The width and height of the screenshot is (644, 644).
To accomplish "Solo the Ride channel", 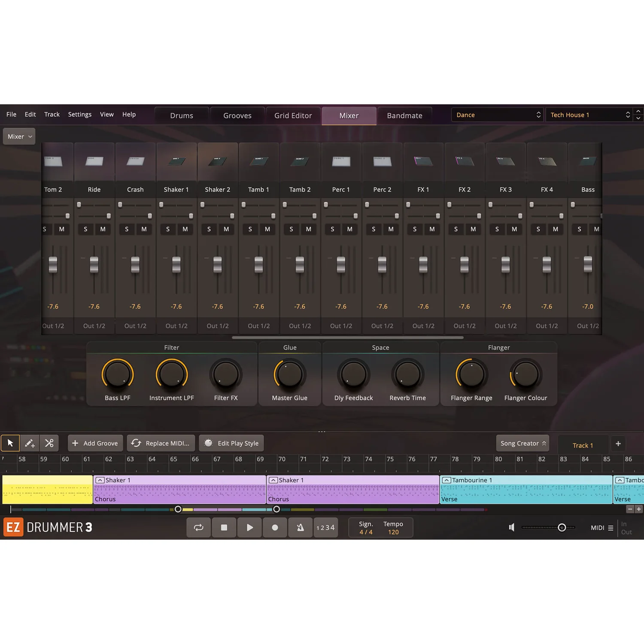I will [85, 229].
